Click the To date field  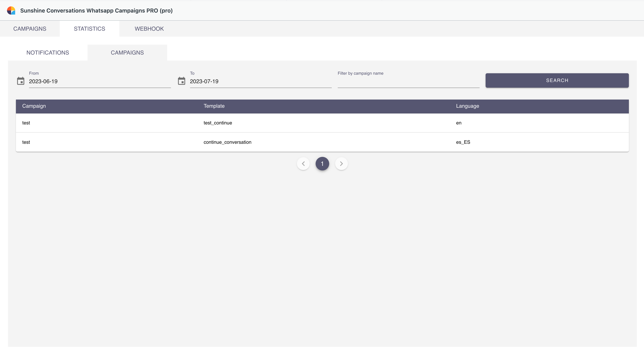tap(261, 82)
